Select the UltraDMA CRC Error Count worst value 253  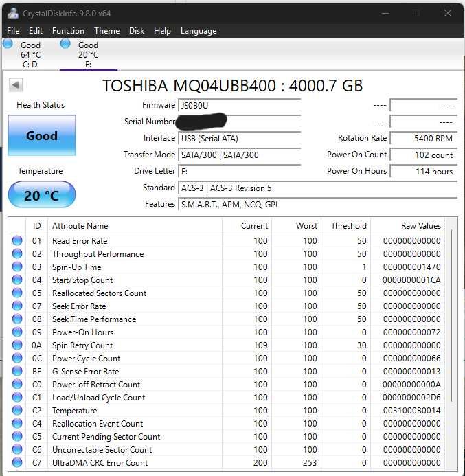pos(310,463)
